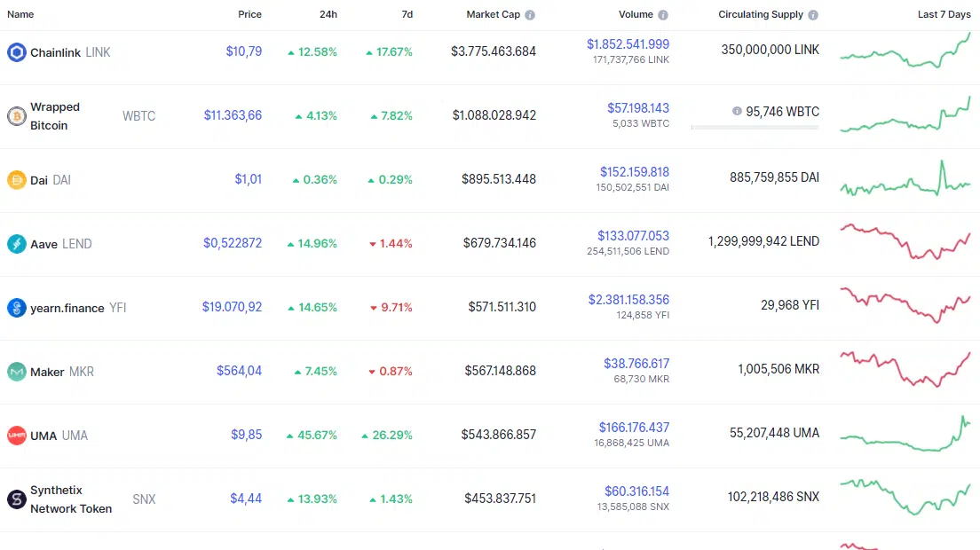Click the yearn.finance logo icon
Screen dimensions: 980x550
(16, 308)
